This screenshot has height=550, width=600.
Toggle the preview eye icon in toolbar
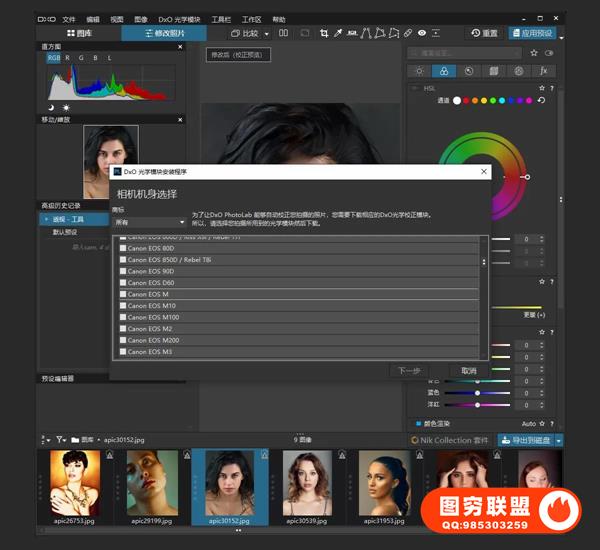point(422,33)
